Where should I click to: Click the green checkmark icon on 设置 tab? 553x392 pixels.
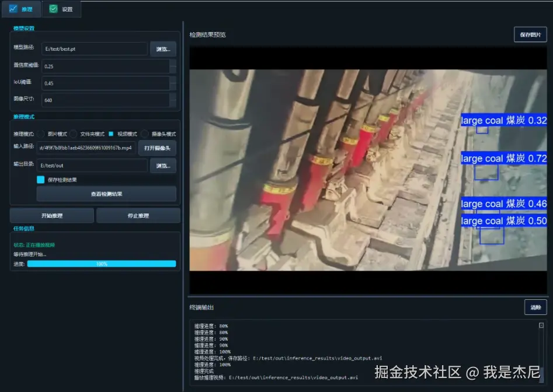click(54, 9)
